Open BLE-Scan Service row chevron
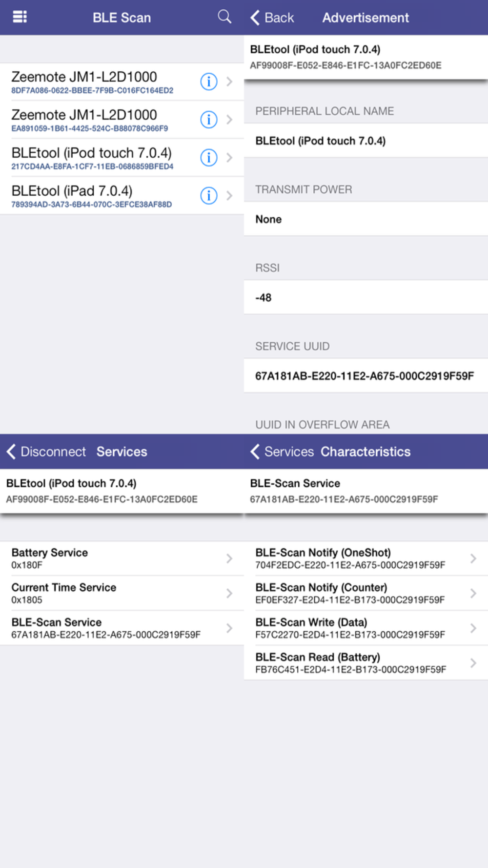This screenshot has width=488, height=868. pyautogui.click(x=229, y=628)
